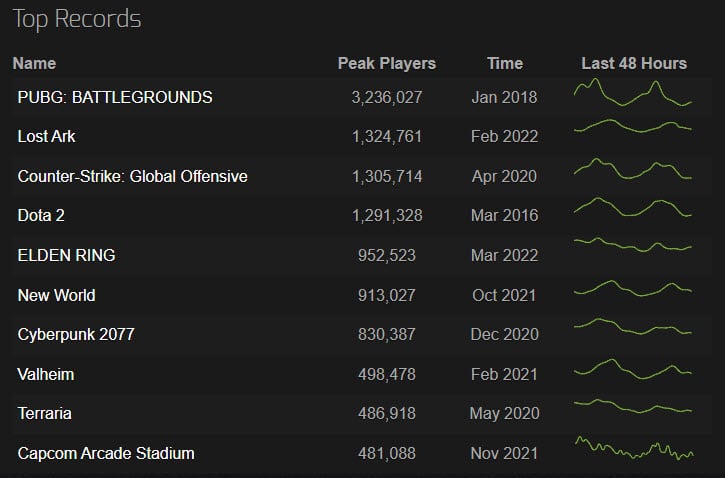Click the Last 48 Hours column header

point(634,63)
